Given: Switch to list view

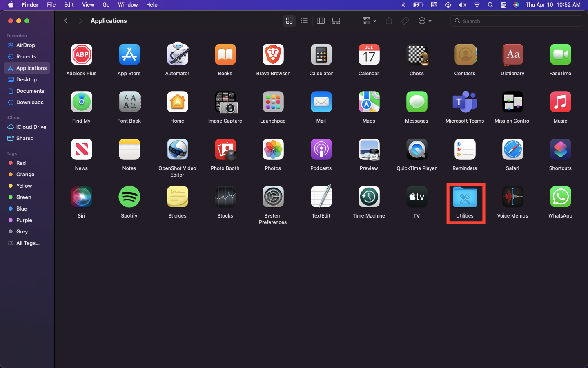Looking at the screenshot, I should [x=304, y=21].
